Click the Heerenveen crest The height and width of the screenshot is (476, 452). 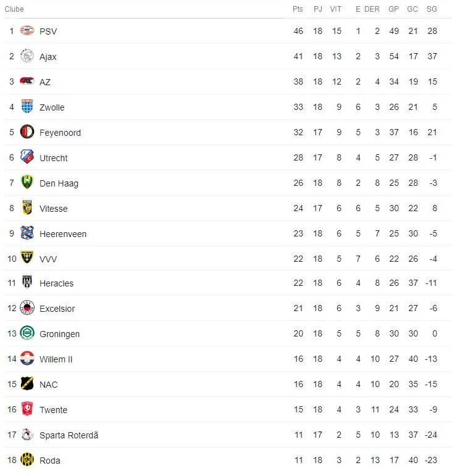pyautogui.click(x=27, y=233)
